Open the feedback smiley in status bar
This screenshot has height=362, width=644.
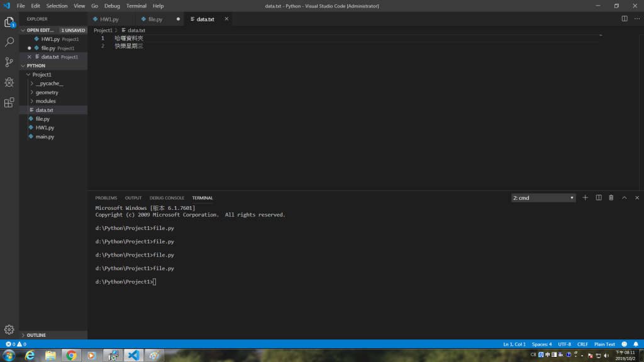(x=625, y=344)
